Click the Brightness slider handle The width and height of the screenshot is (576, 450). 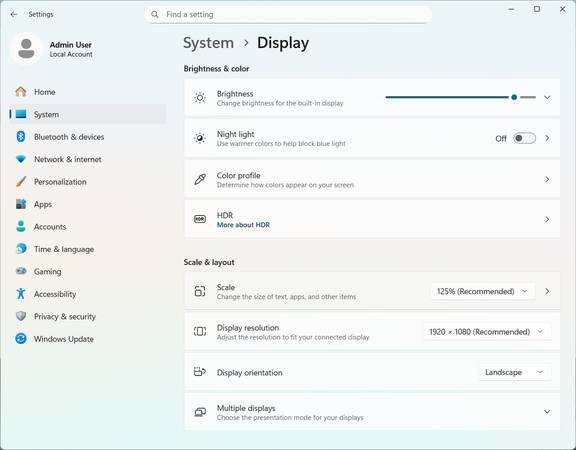tap(514, 97)
